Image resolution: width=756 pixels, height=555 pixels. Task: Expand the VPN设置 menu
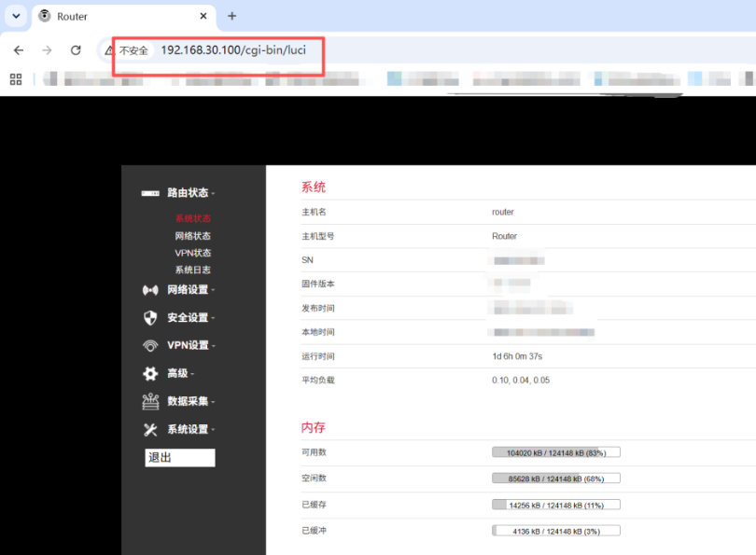click(x=191, y=345)
